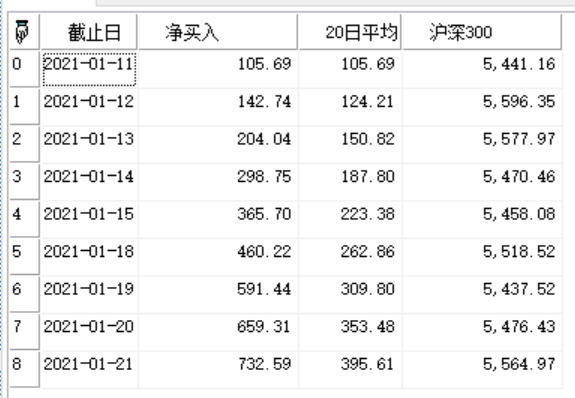Select 20-day average cell 262.86
Viewport: 575px width, 398px height.
tap(350, 256)
